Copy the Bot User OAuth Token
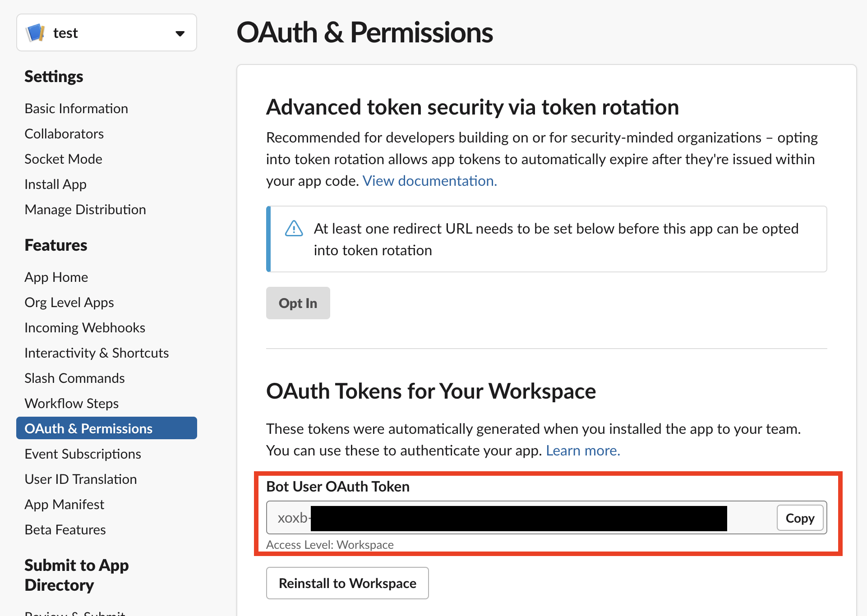 tap(800, 518)
